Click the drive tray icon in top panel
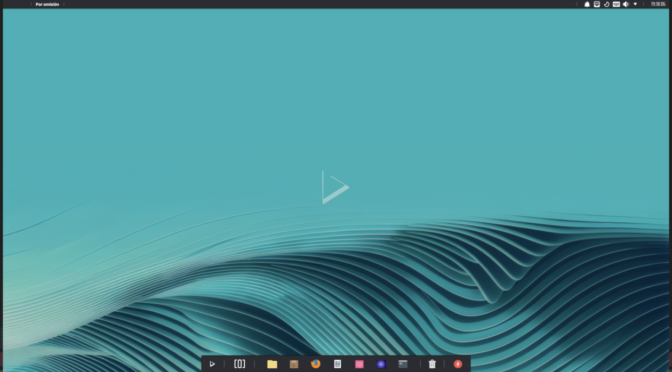This screenshot has height=372, width=672. [x=597, y=4]
